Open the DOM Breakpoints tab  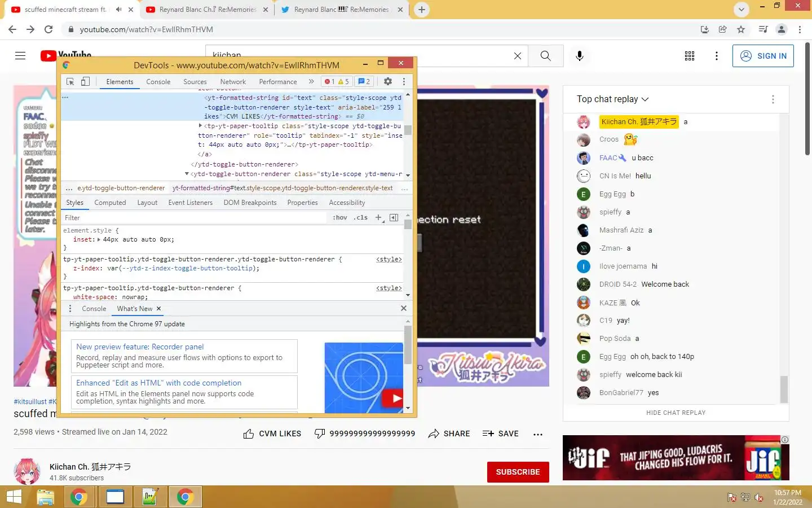250,203
